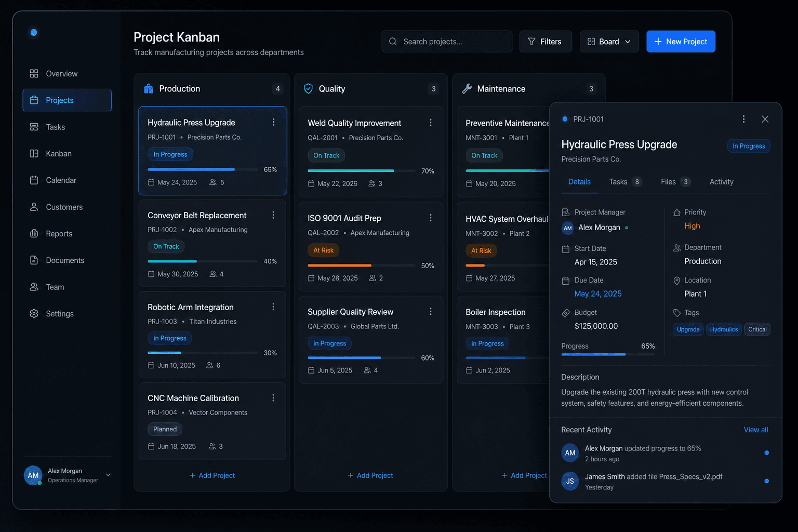The height and width of the screenshot is (532, 798).
Task: Open the Overview sidebar icon
Action: (x=34, y=74)
